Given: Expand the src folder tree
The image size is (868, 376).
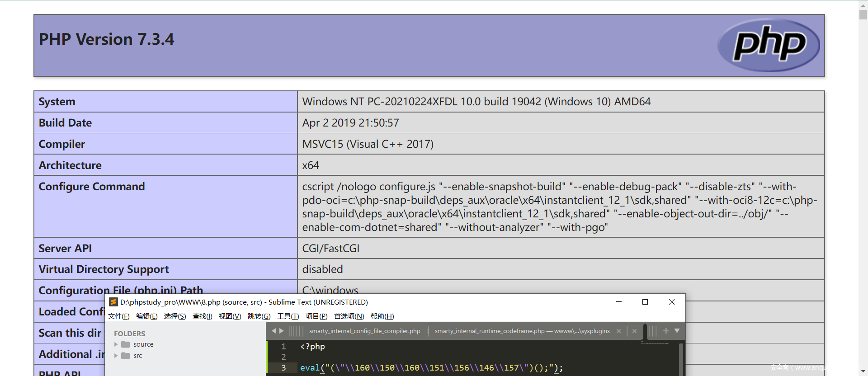Looking at the screenshot, I should pos(116,356).
